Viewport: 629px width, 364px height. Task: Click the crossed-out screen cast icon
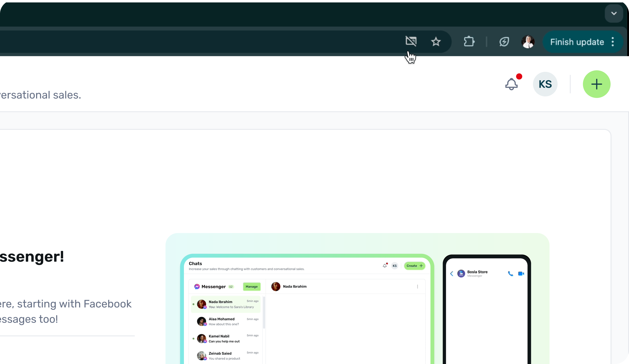tap(411, 41)
